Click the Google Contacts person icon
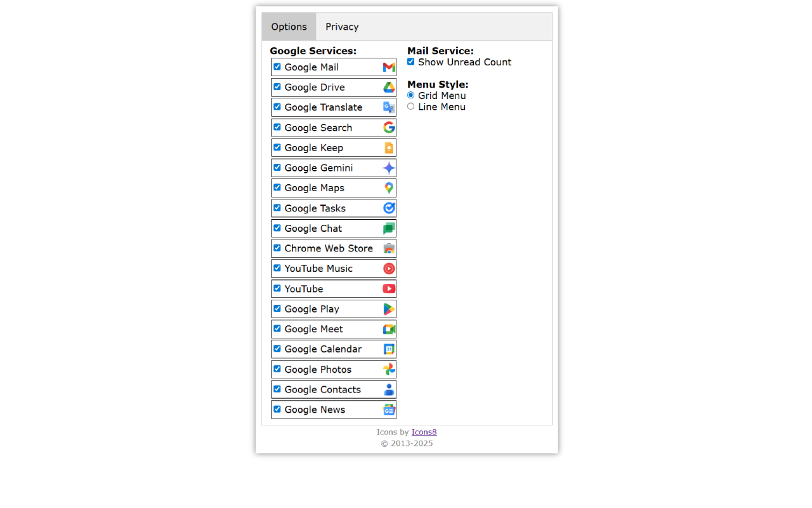This screenshot has height=508, width=812. 389,390
